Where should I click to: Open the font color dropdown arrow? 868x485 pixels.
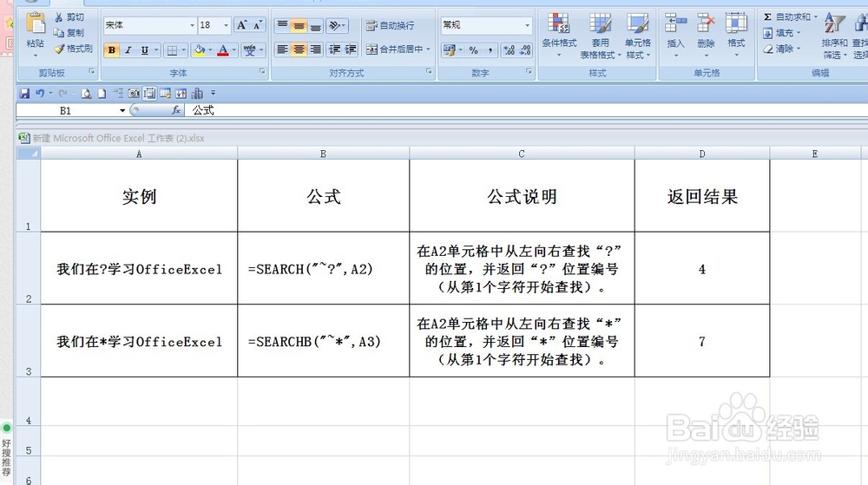(x=234, y=49)
